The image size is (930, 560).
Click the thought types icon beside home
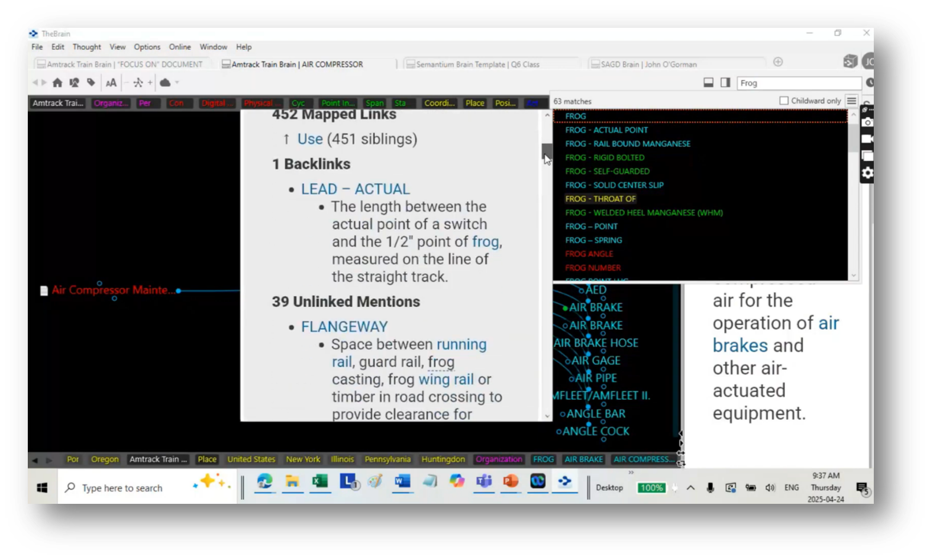(x=74, y=83)
